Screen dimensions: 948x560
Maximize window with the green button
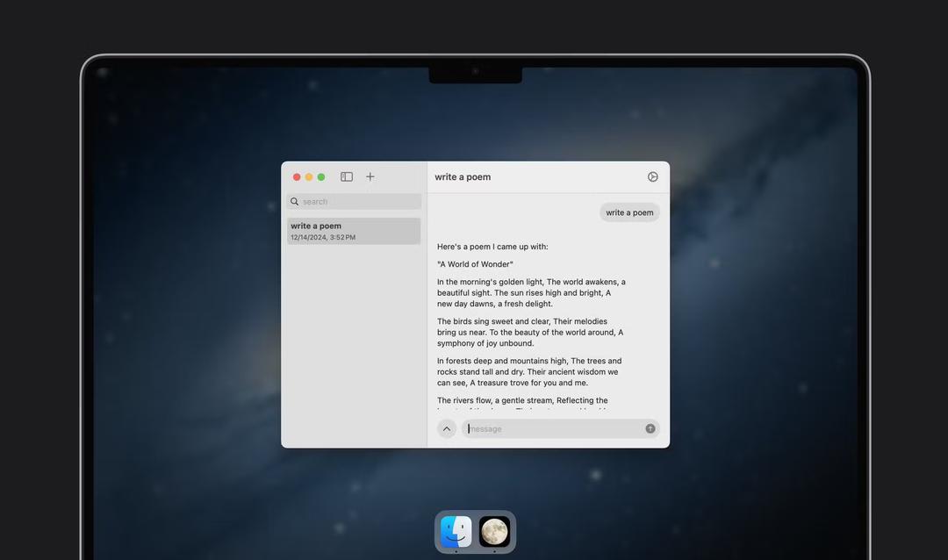321,176
